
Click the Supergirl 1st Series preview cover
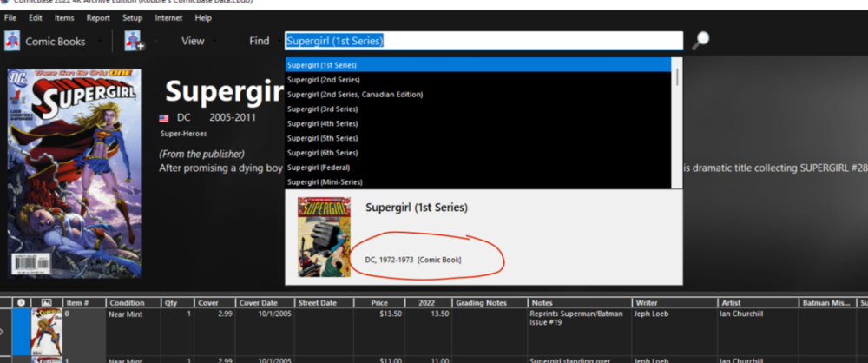pos(324,237)
